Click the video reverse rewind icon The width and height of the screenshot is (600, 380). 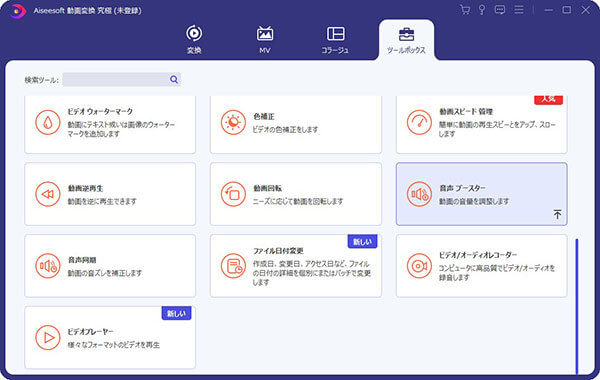pos(48,194)
